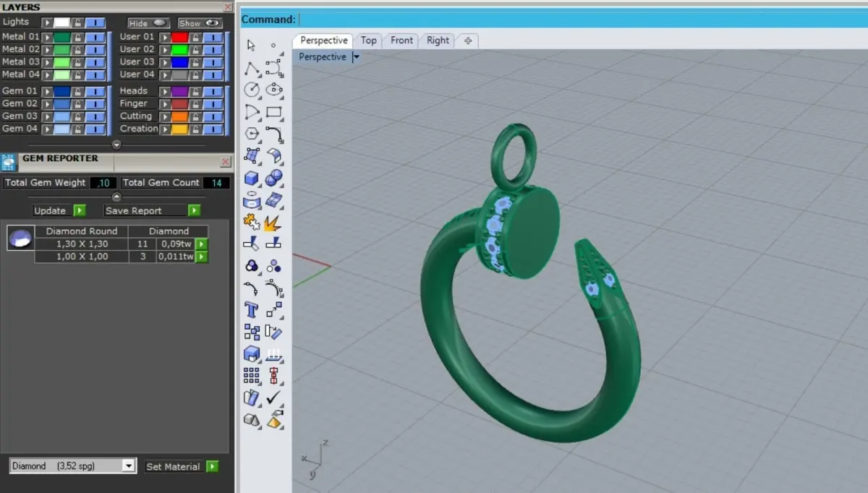This screenshot has width=868, height=493.
Task: Click the puzzle-piece Join tool
Action: coord(252,222)
